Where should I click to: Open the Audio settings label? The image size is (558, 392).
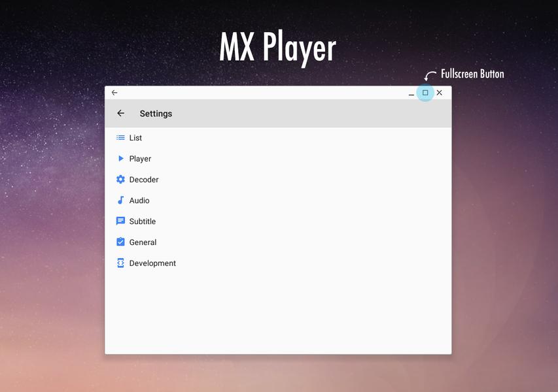tap(139, 201)
